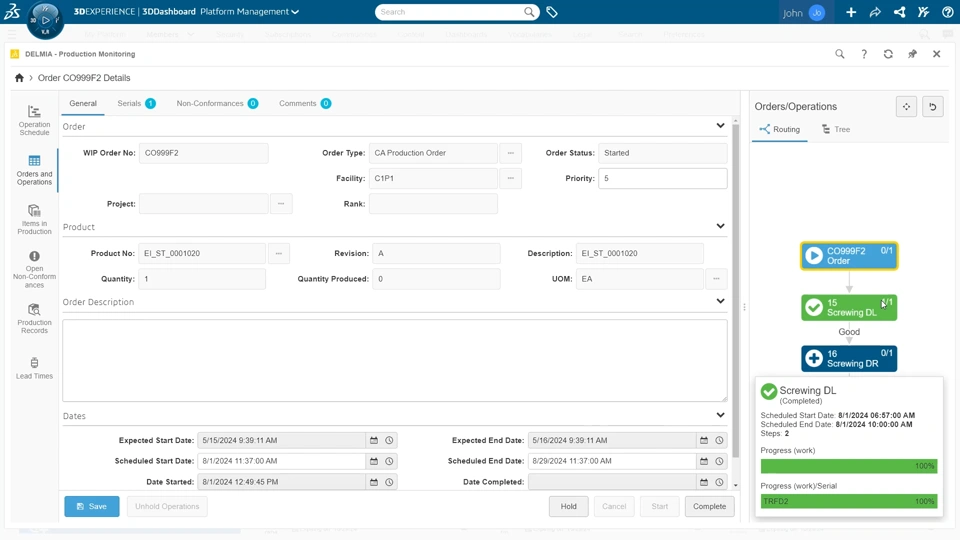Open calendar for Scheduled End Date
Viewport: 960px width, 540px height.
tap(704, 461)
